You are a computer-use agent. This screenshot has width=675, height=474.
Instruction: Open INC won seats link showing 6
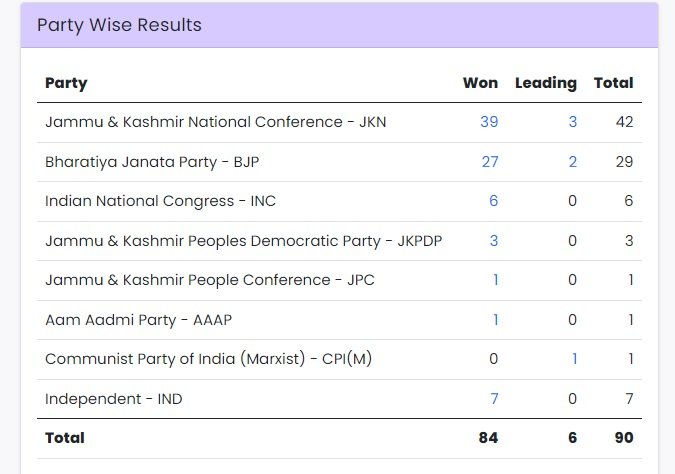[494, 201]
